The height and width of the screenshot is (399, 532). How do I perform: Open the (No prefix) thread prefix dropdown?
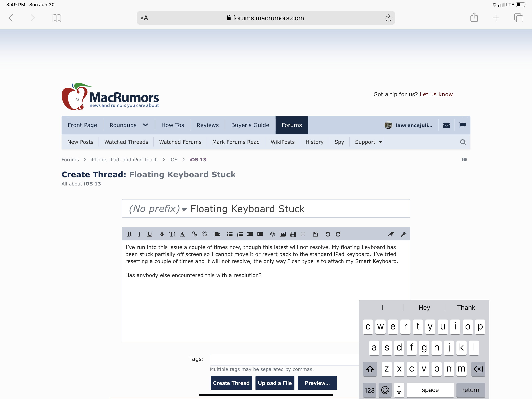tap(158, 209)
